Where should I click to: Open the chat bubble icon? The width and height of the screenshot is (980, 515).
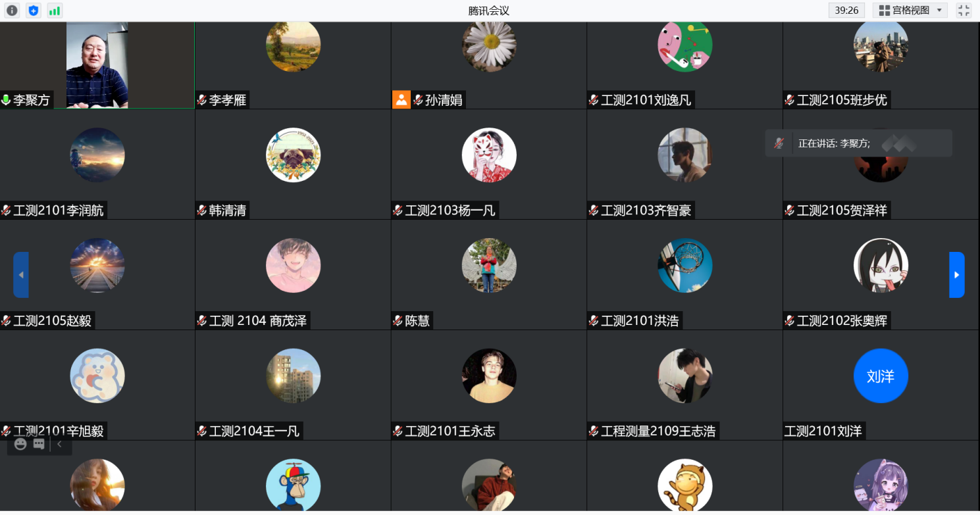click(39, 444)
